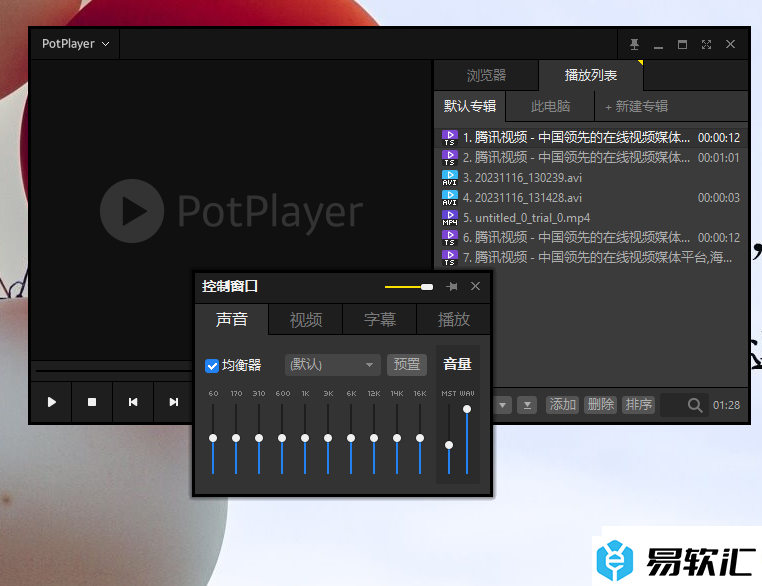Viewport: 762px width, 586px height.
Task: Click the Stop playback button
Action: [x=92, y=402]
